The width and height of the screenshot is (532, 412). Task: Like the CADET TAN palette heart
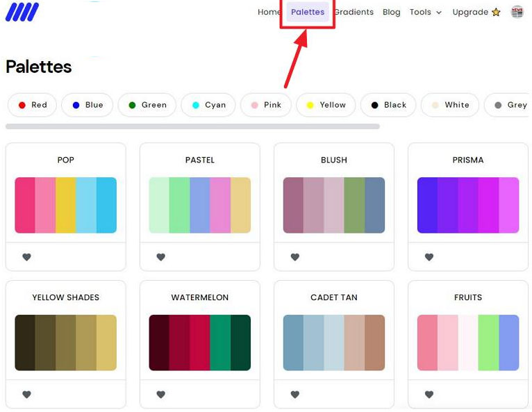click(295, 395)
